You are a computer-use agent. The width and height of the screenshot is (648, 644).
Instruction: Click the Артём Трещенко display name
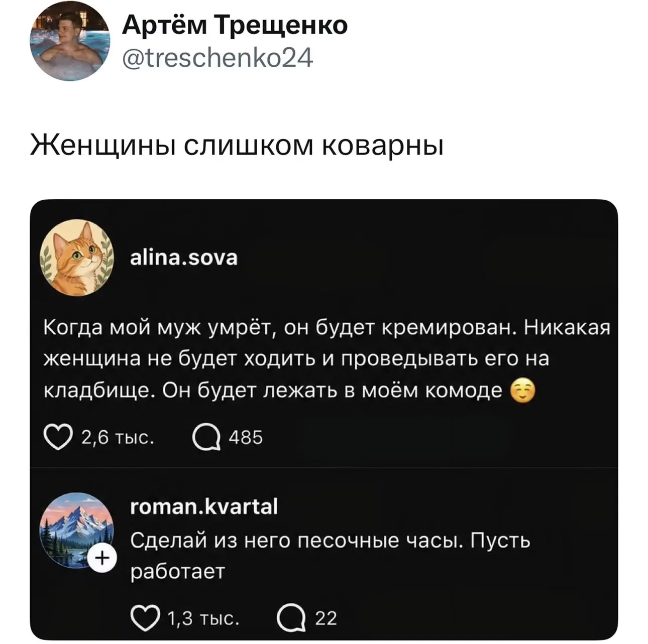pyautogui.click(x=235, y=25)
